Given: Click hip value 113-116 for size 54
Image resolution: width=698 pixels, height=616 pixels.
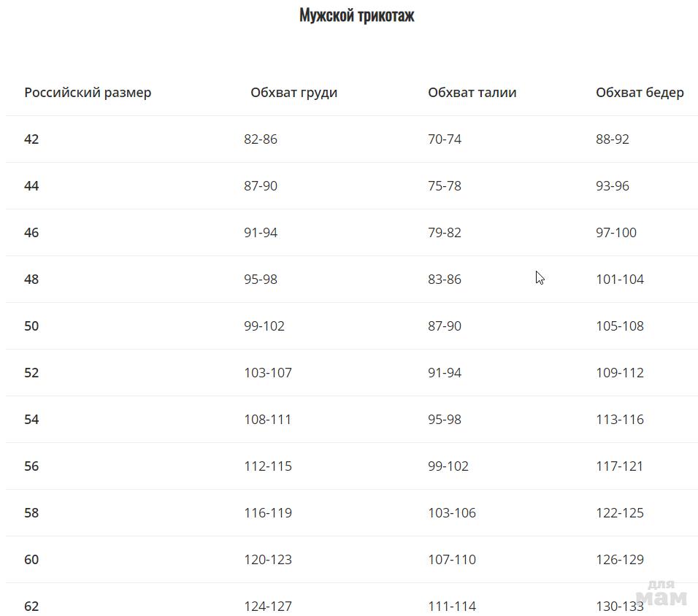Looking at the screenshot, I should point(620,420).
